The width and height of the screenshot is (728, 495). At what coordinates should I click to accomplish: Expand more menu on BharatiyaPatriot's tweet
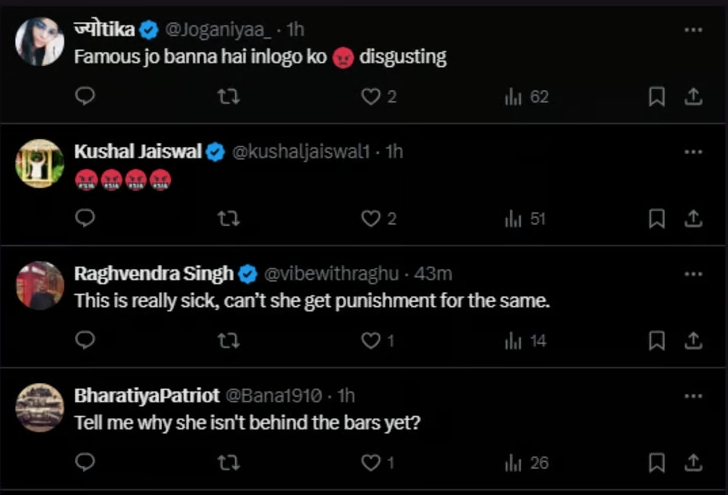point(692,395)
